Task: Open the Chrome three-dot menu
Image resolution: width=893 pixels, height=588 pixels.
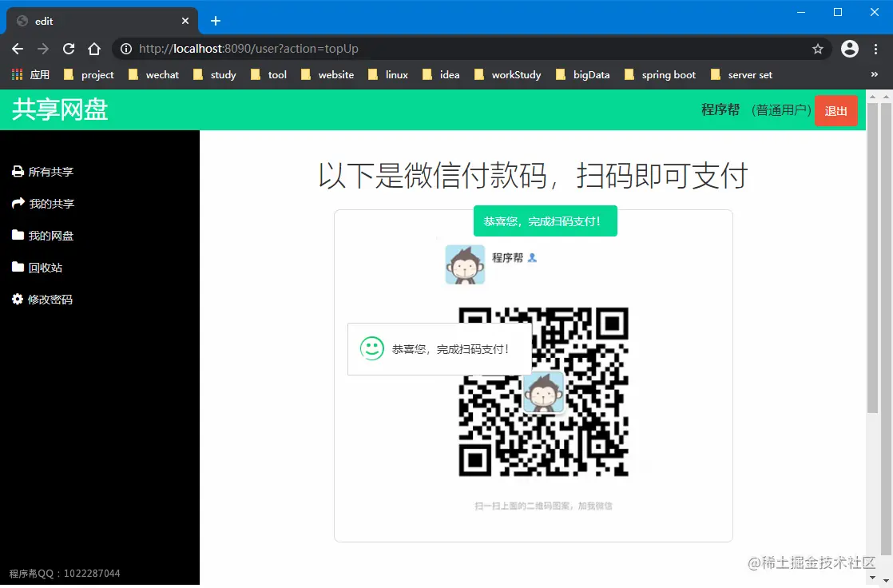Action: 876,49
